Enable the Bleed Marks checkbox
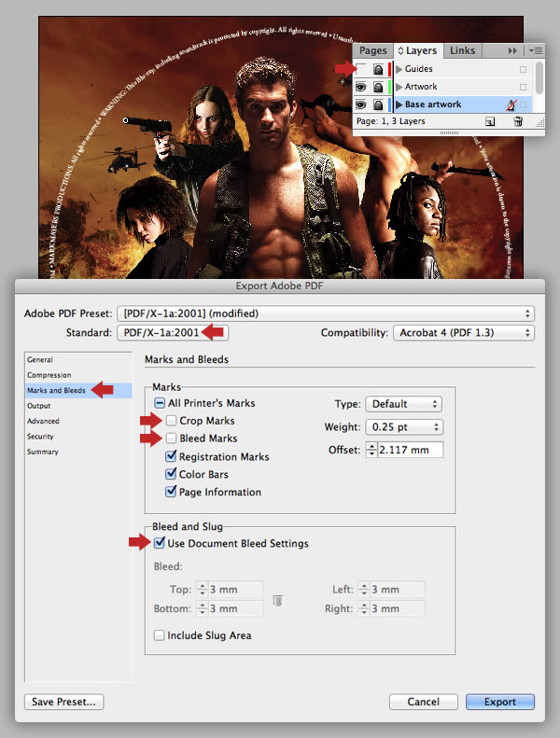This screenshot has width=560, height=738. pyautogui.click(x=172, y=439)
